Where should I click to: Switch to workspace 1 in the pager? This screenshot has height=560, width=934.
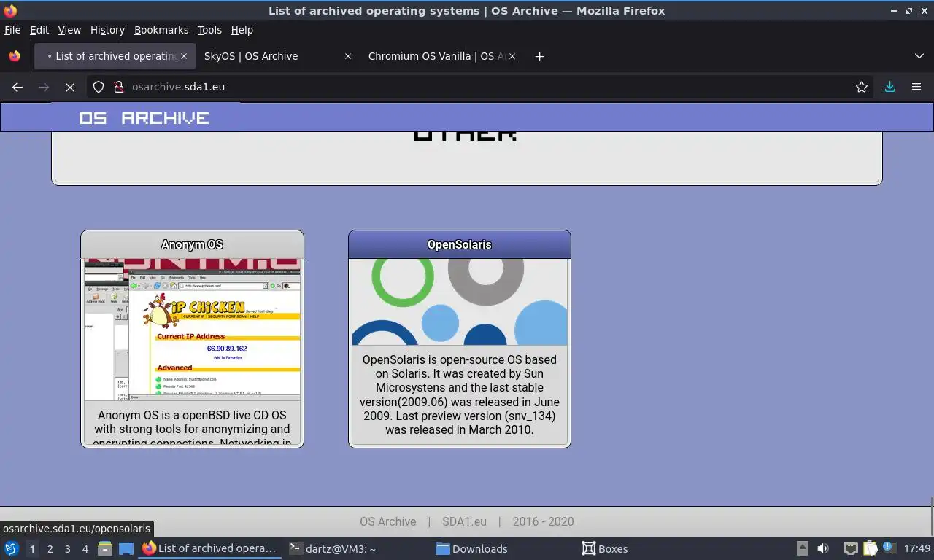click(32, 548)
